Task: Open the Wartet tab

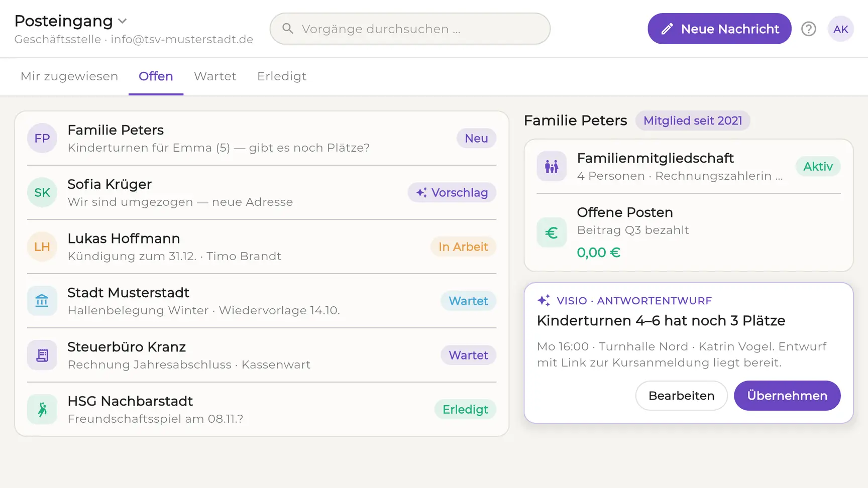Action: click(x=215, y=76)
